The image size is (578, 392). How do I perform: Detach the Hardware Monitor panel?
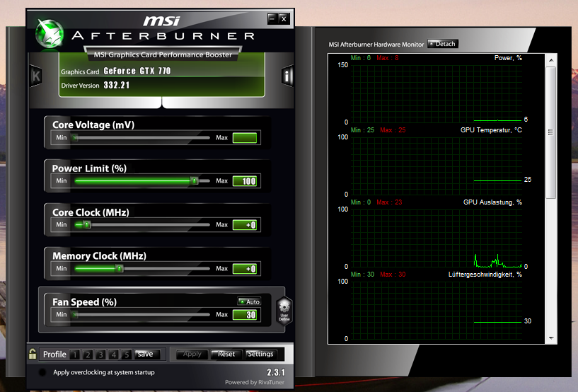pyautogui.click(x=443, y=44)
